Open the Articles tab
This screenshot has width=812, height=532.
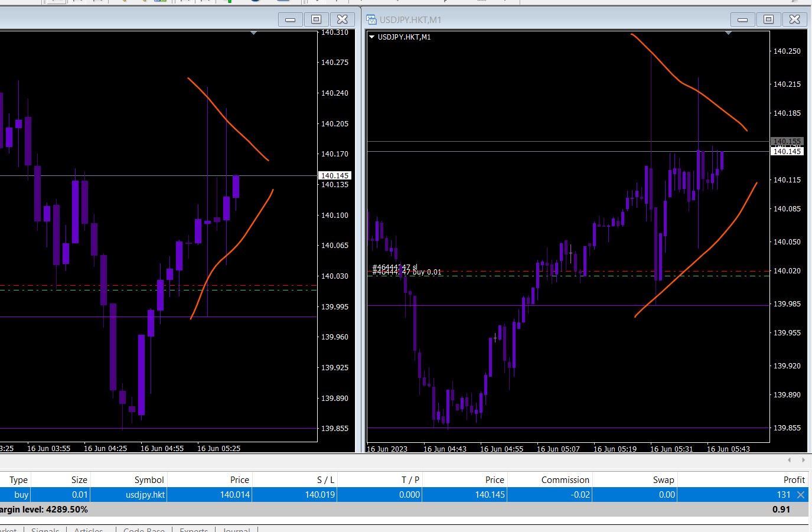89,529
